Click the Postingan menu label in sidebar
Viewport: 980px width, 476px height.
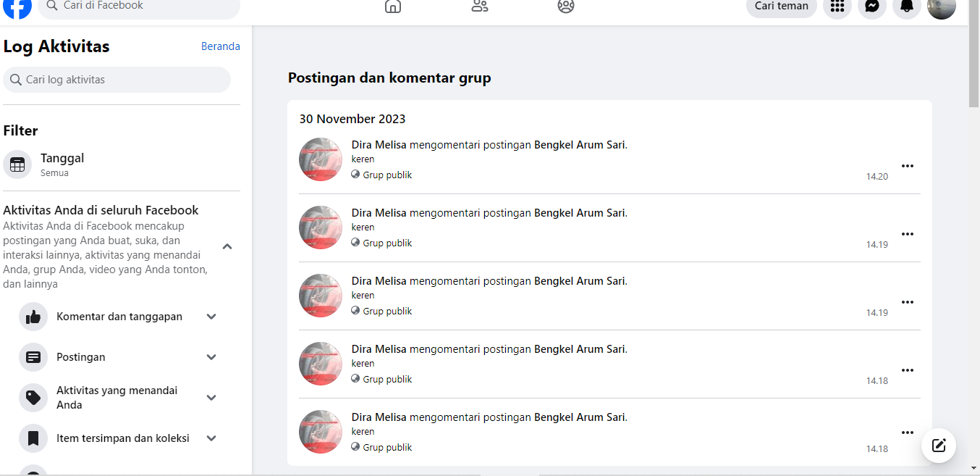pyautogui.click(x=81, y=357)
